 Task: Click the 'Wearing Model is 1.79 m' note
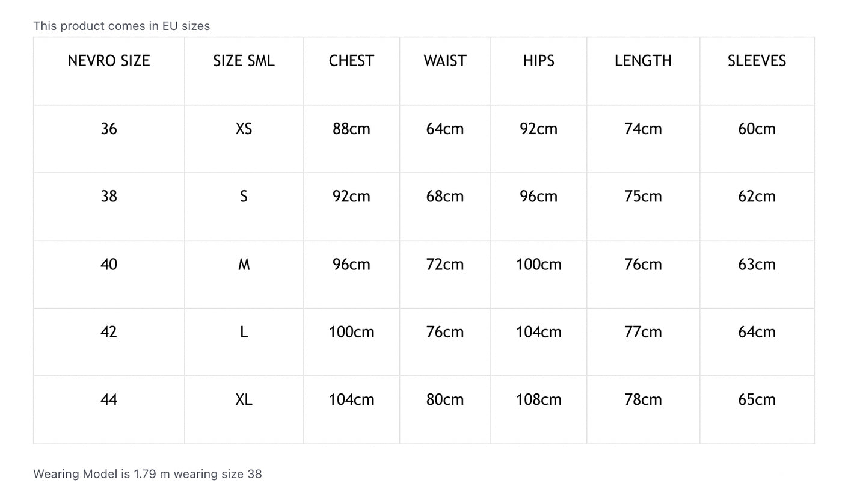pyautogui.click(x=147, y=474)
